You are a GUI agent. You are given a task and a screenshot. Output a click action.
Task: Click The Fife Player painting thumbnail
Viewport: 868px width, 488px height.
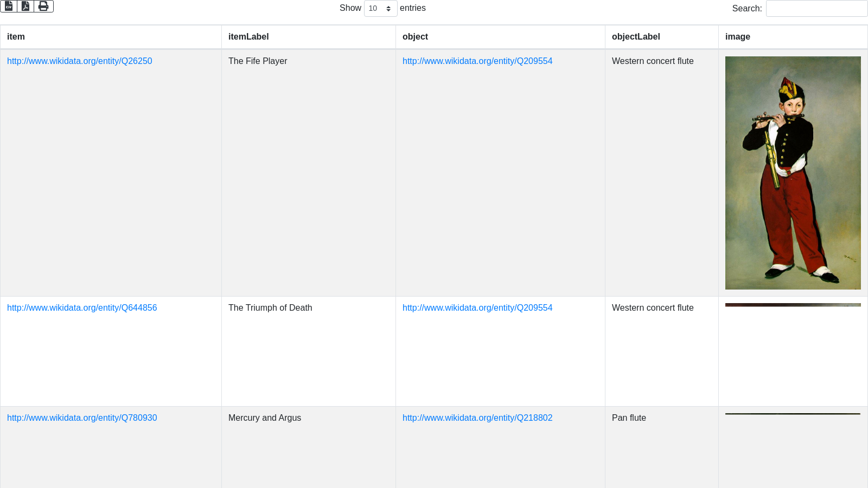point(793,173)
